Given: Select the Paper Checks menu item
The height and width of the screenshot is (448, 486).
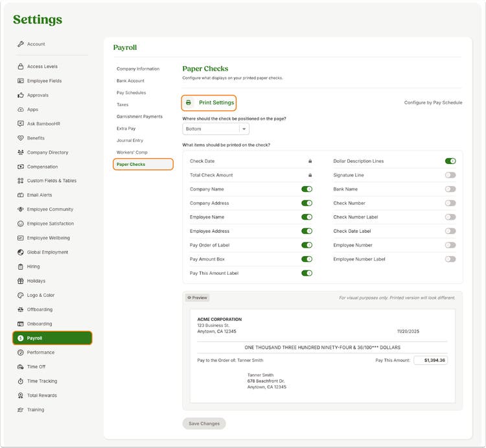Looking at the screenshot, I should click(x=143, y=164).
